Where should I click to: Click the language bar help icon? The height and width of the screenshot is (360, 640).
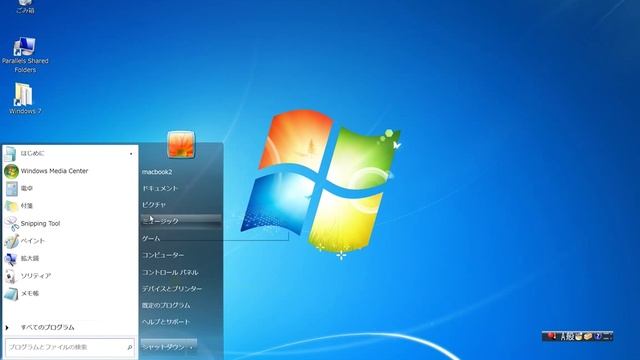pos(598,336)
